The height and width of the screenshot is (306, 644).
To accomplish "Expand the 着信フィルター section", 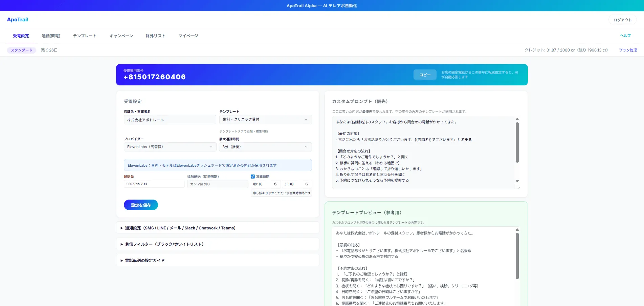I will [164, 244].
